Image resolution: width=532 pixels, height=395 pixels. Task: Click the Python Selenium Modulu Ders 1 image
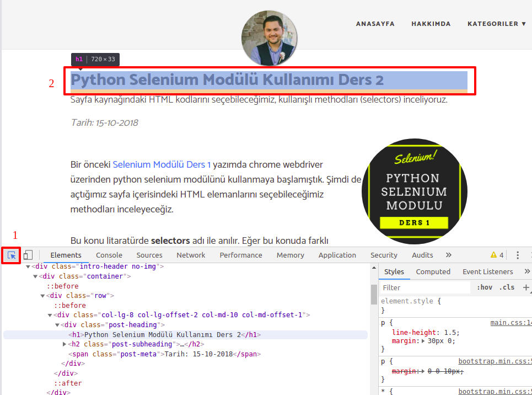point(414,191)
